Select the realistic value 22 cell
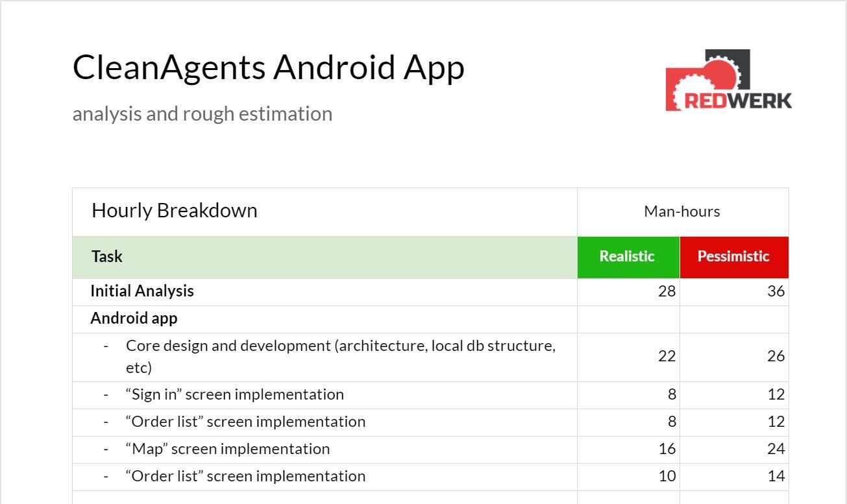The image size is (847, 504). [x=667, y=356]
